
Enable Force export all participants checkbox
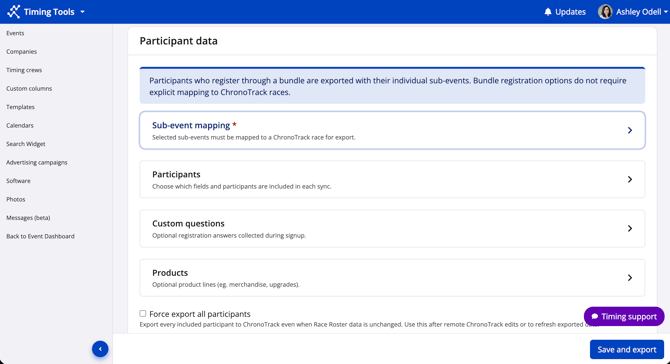(143, 314)
